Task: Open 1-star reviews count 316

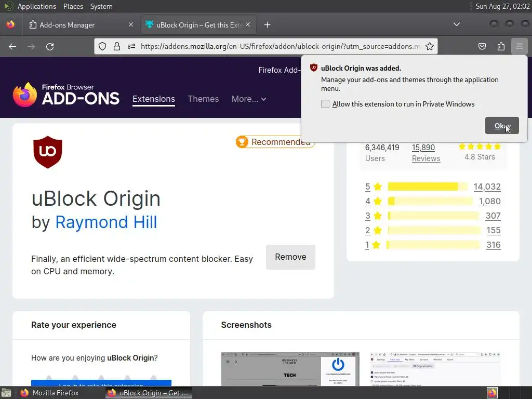Action: click(494, 245)
